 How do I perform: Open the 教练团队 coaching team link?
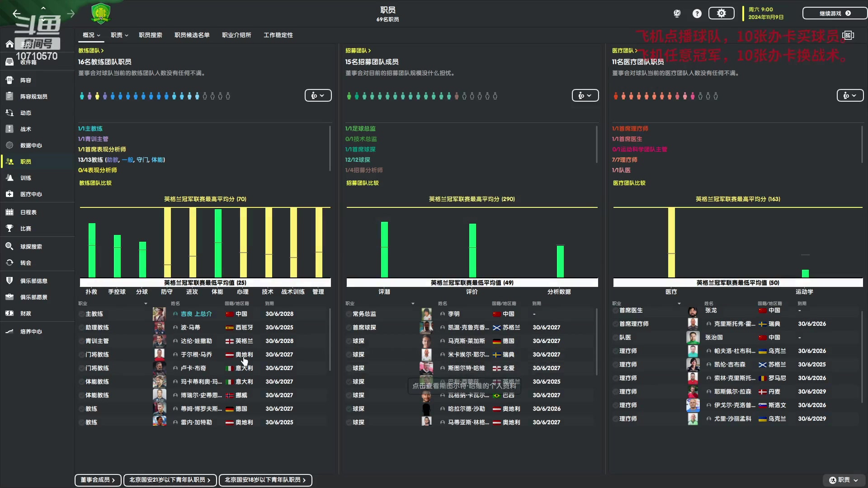(91, 51)
